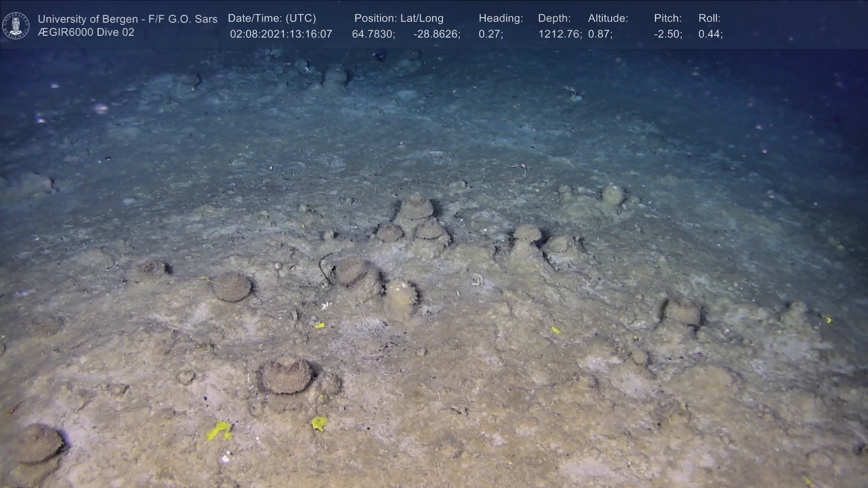Click the Depth label
Screen dimensions: 868x488
pos(554,19)
